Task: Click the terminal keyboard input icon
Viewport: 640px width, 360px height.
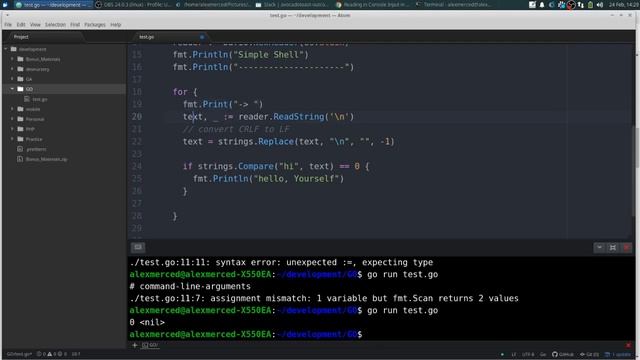Action: (x=138, y=247)
